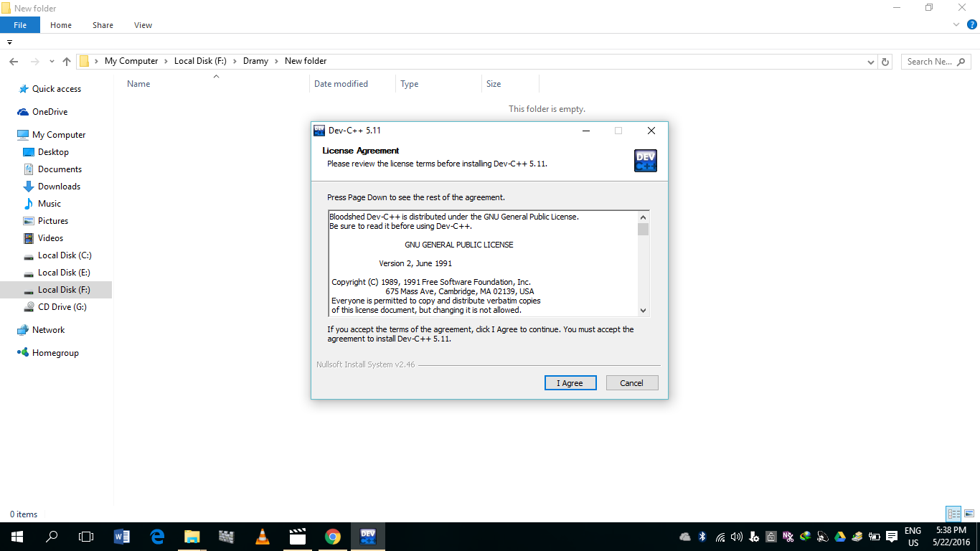
Task: Go up one folder level
Action: (x=67, y=62)
